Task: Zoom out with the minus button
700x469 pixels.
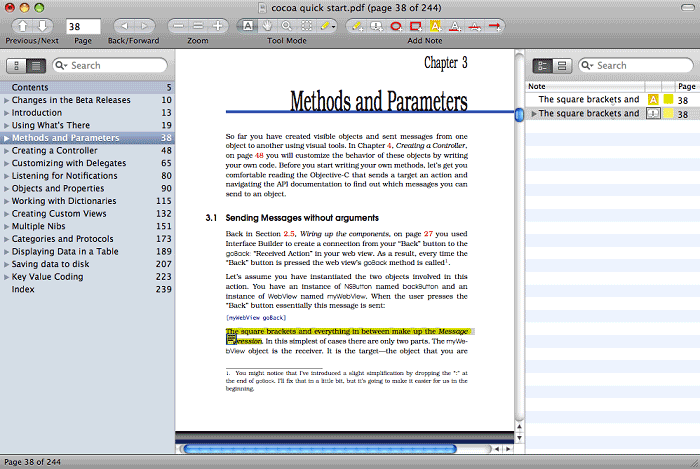Action: (x=178, y=26)
